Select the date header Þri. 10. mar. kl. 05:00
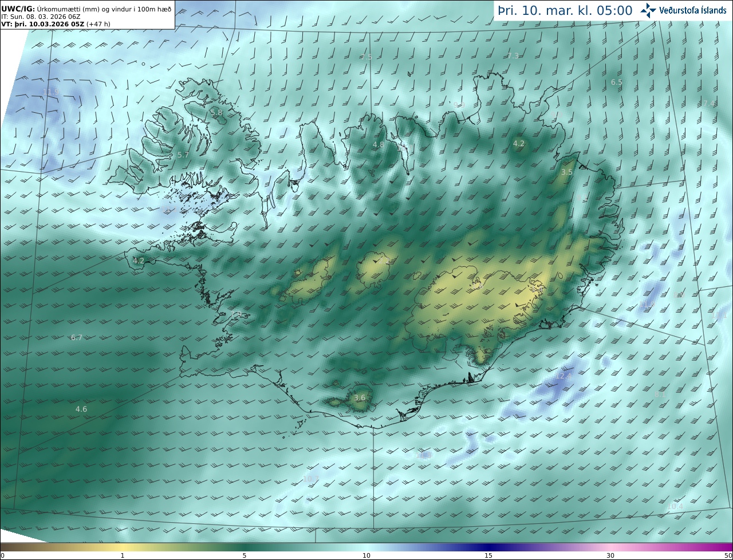The image size is (733, 560). pos(565,10)
